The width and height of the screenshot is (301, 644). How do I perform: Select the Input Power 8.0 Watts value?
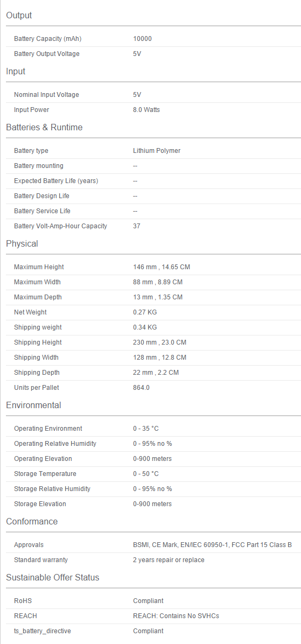pos(146,110)
